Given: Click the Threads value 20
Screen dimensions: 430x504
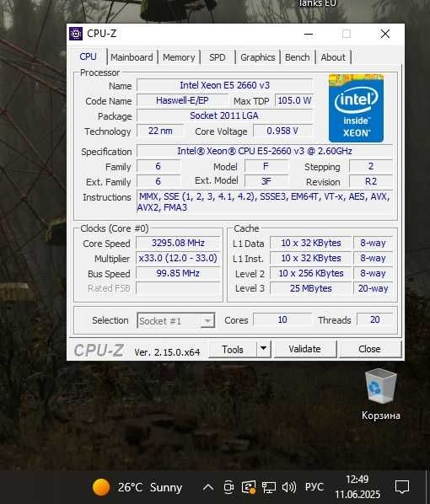Looking at the screenshot, I should click(x=375, y=319).
